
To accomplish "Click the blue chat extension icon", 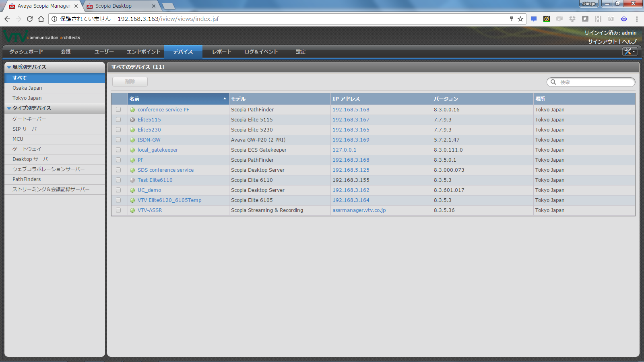I will click(x=534, y=19).
